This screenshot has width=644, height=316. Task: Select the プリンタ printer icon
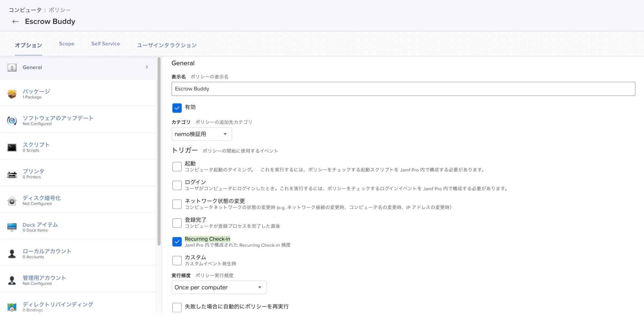12,174
